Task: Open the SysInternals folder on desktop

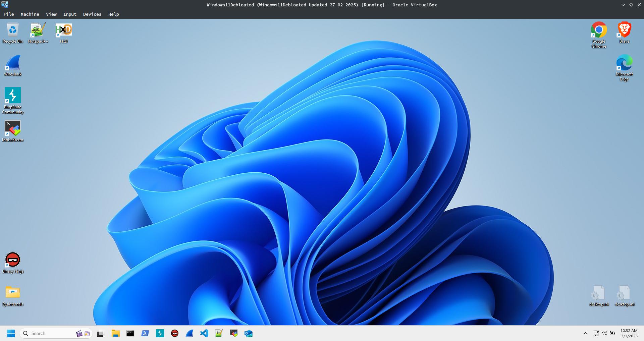Action: click(13, 296)
